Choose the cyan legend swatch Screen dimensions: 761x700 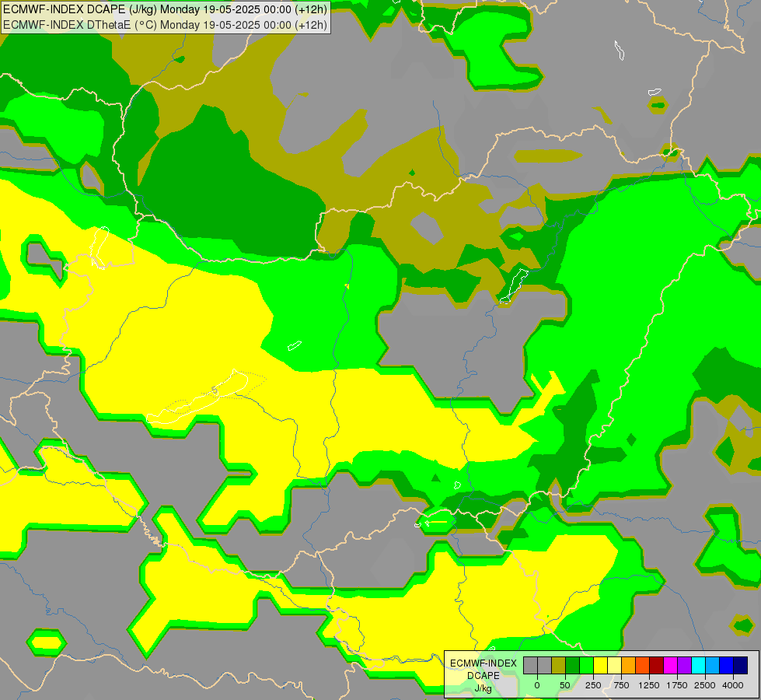click(x=698, y=665)
